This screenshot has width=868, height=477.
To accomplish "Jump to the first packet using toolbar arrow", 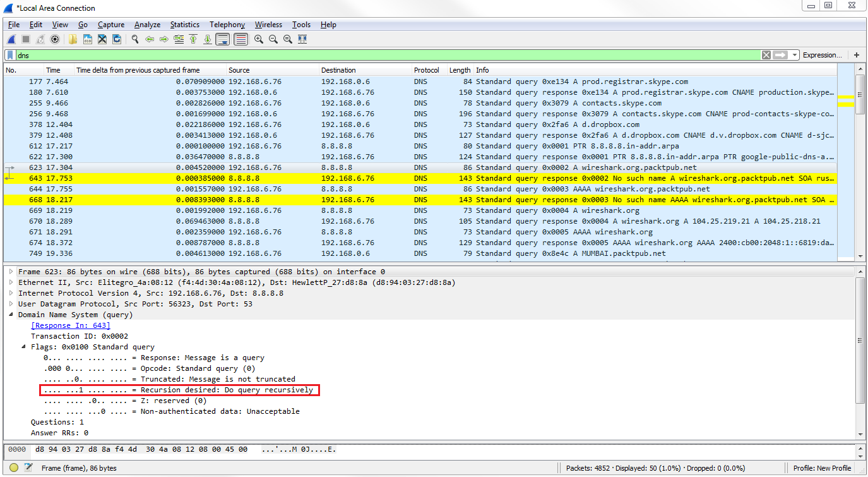I will click(x=193, y=39).
